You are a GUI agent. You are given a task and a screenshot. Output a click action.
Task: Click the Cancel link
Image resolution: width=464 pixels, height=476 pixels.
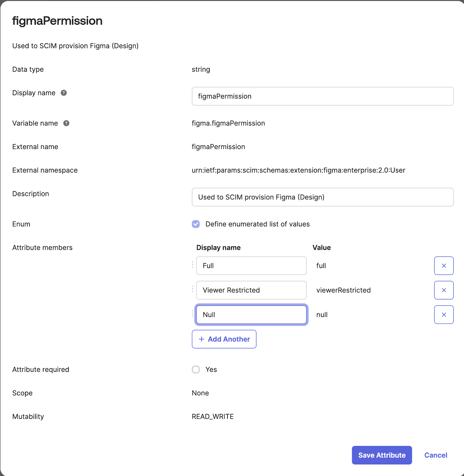pos(435,455)
